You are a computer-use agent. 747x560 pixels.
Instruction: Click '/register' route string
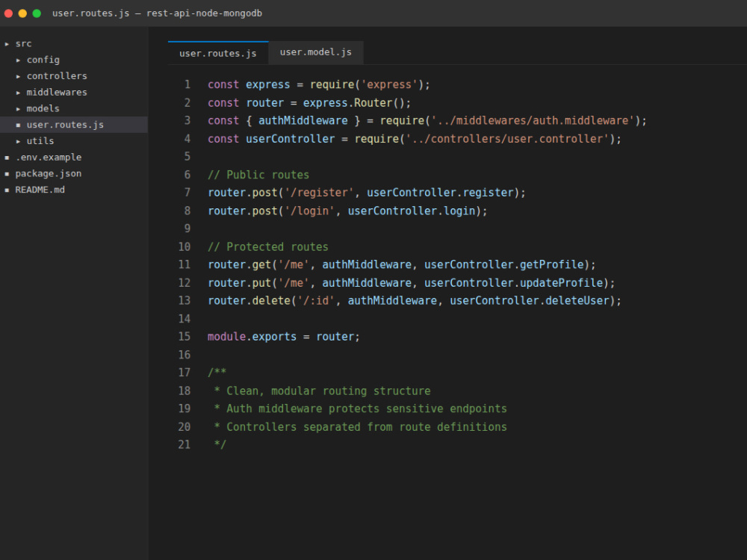[319, 193]
